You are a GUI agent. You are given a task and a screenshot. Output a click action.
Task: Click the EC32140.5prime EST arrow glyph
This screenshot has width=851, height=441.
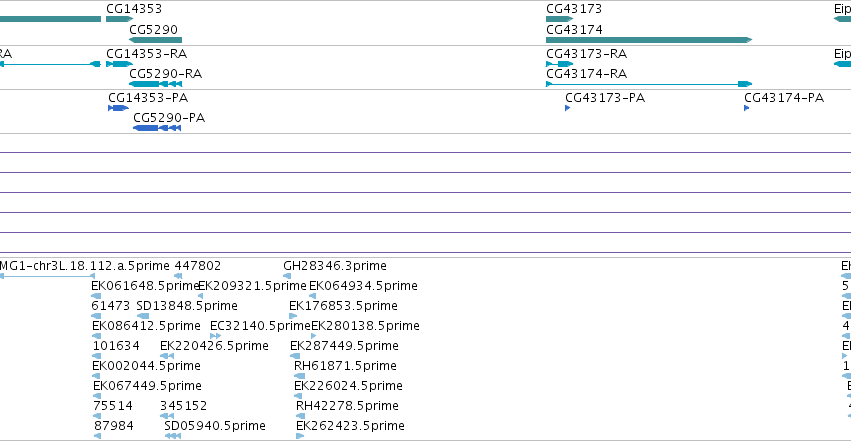click(x=215, y=336)
